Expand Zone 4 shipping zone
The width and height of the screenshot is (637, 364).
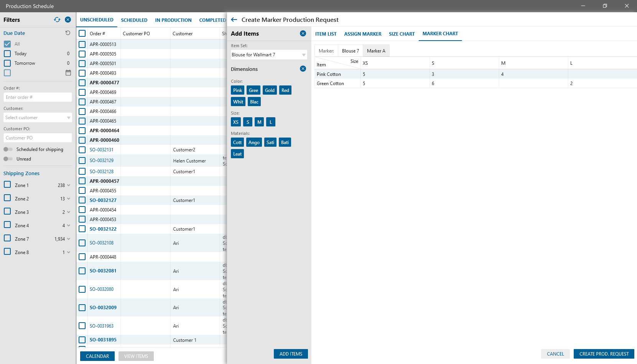[x=69, y=226]
